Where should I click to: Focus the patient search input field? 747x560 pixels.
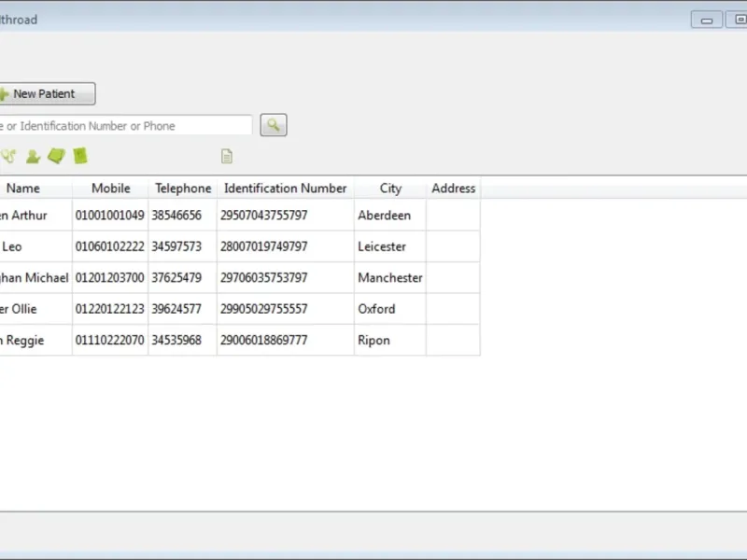[125, 126]
